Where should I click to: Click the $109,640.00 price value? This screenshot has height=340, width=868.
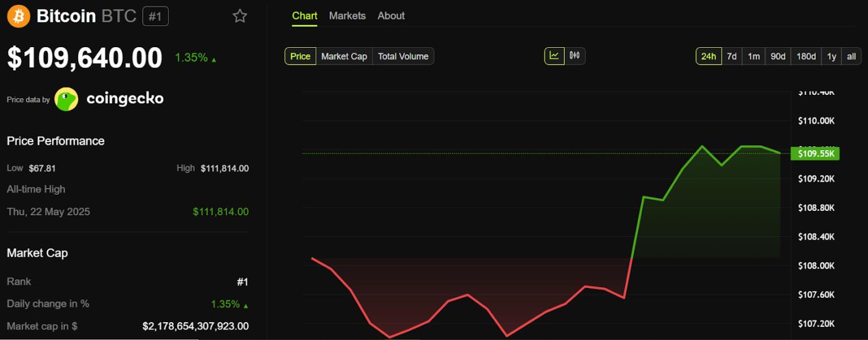pyautogui.click(x=84, y=58)
